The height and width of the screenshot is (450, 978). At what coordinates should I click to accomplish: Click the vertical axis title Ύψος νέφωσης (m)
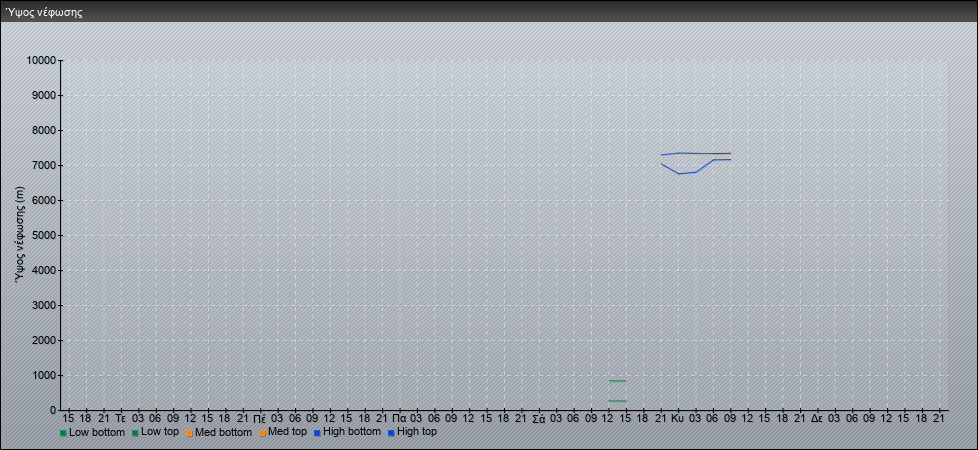point(20,235)
